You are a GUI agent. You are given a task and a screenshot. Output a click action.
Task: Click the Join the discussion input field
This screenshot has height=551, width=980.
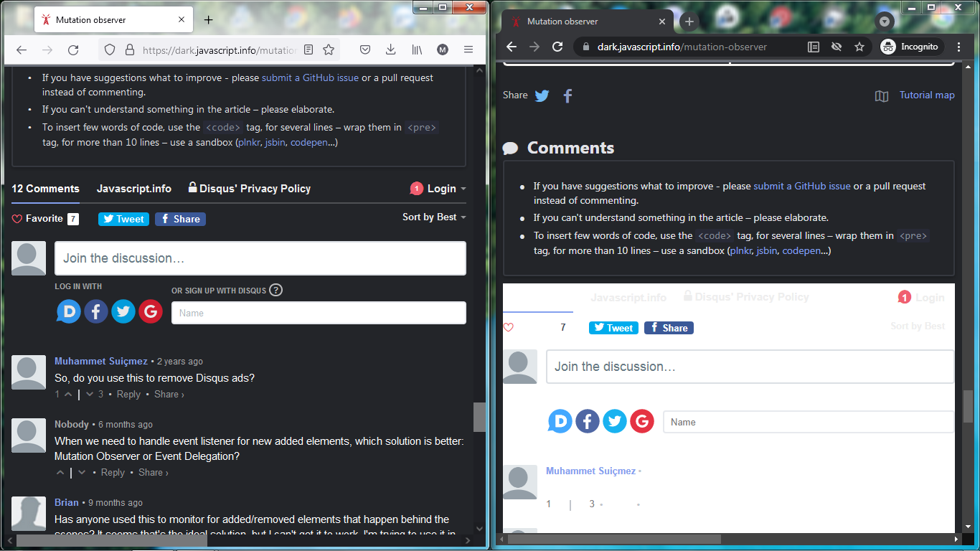(260, 258)
